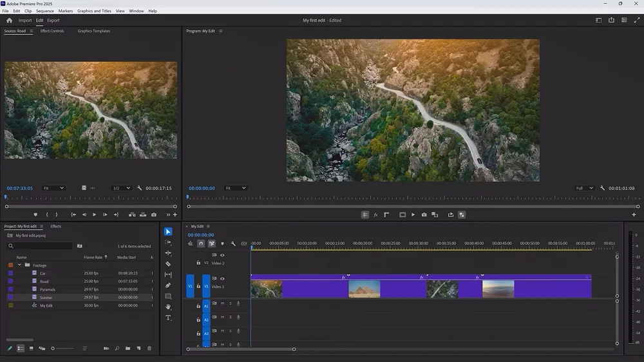Toggle snap in timeline
The width and height of the screenshot is (644, 362).
point(201,243)
